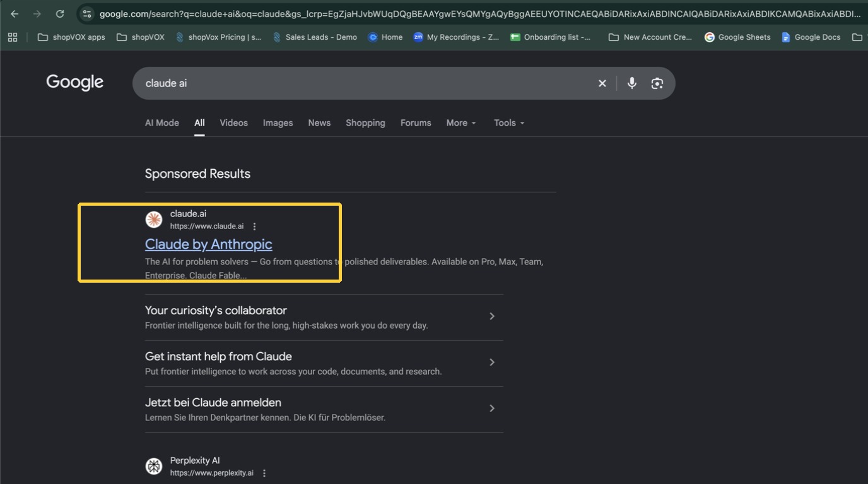868x484 pixels.
Task: Open the Sales Leads - Demo bookmark
Action: (315, 37)
